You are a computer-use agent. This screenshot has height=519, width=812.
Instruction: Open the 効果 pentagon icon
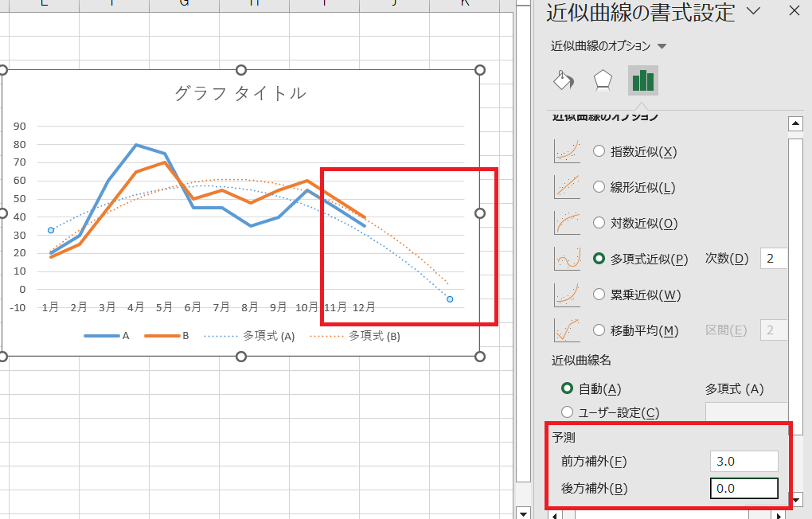tap(603, 80)
